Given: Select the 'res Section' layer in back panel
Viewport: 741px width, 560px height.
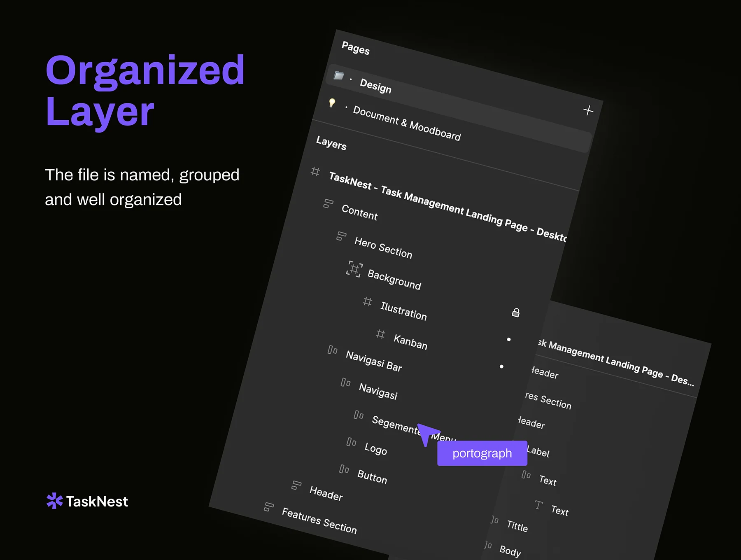Looking at the screenshot, I should [548, 401].
